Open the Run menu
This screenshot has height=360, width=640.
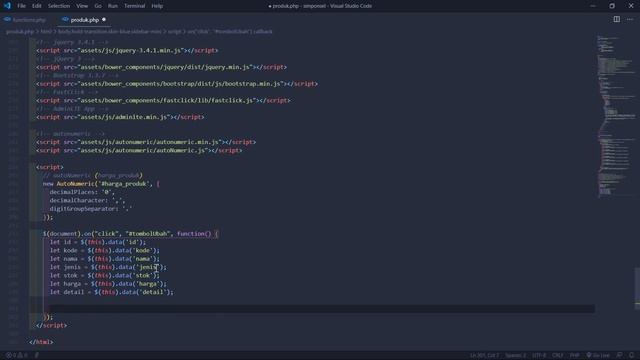click(x=113, y=6)
